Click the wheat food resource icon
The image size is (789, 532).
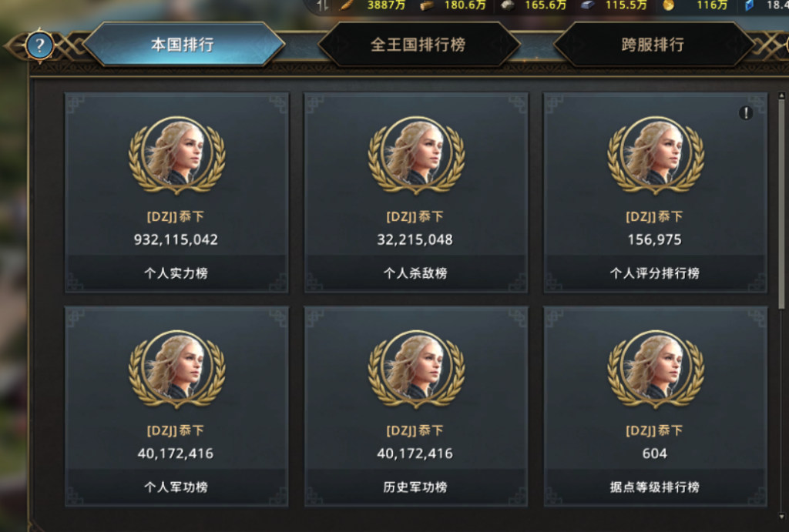[x=346, y=5]
